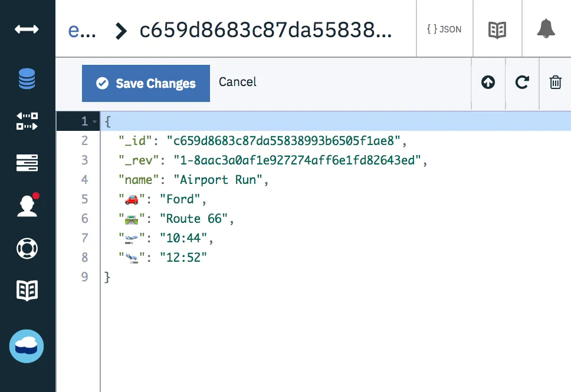Open the user account icon with red dot
571x392 pixels.
[28, 205]
